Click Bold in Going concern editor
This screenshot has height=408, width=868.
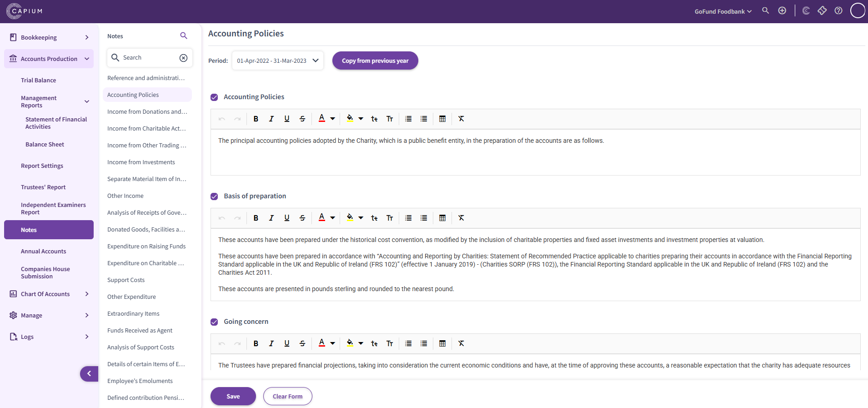[256, 343]
